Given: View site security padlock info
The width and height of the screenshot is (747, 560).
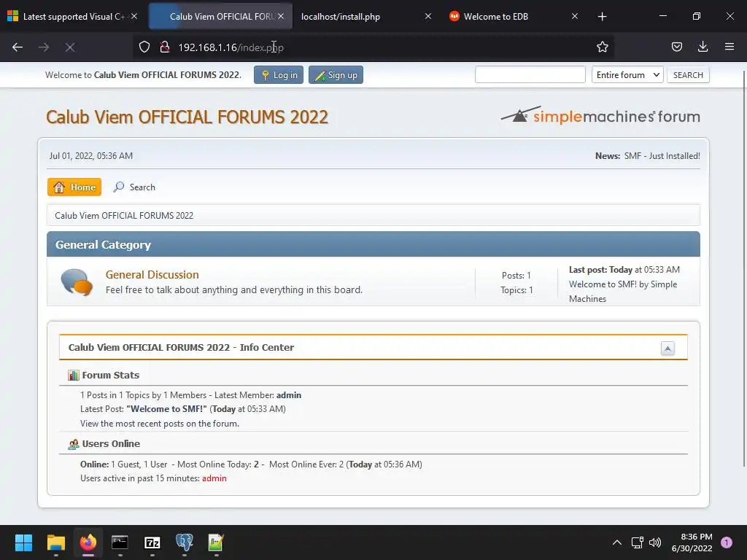Looking at the screenshot, I should 165,47.
